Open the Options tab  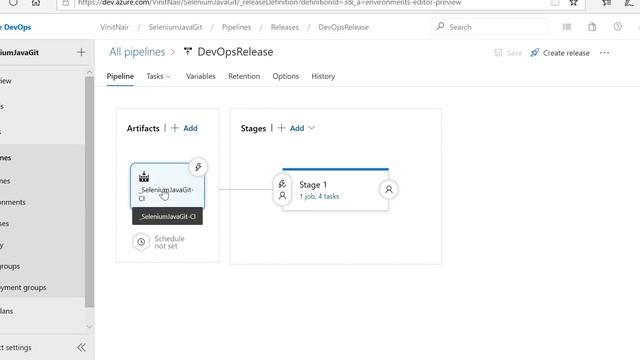pos(286,76)
